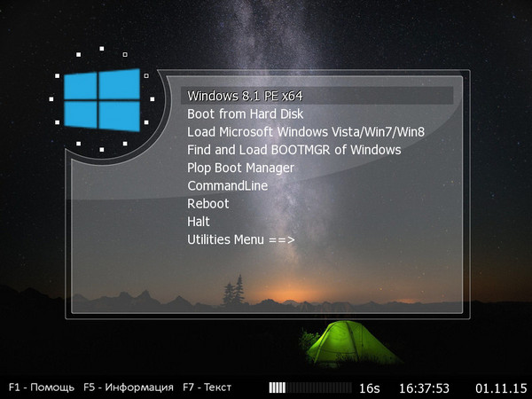The width and height of the screenshot is (532, 399).
Task: Choose the Reboot option
Action: click(208, 204)
